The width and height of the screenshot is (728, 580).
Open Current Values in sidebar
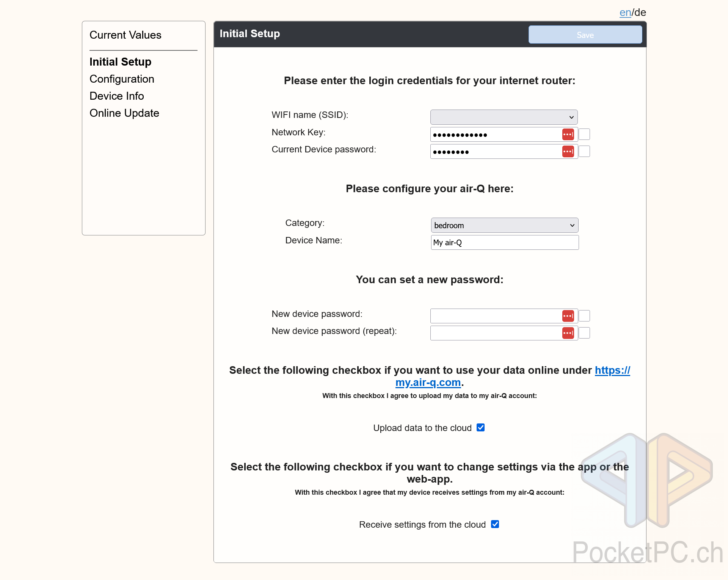(126, 35)
